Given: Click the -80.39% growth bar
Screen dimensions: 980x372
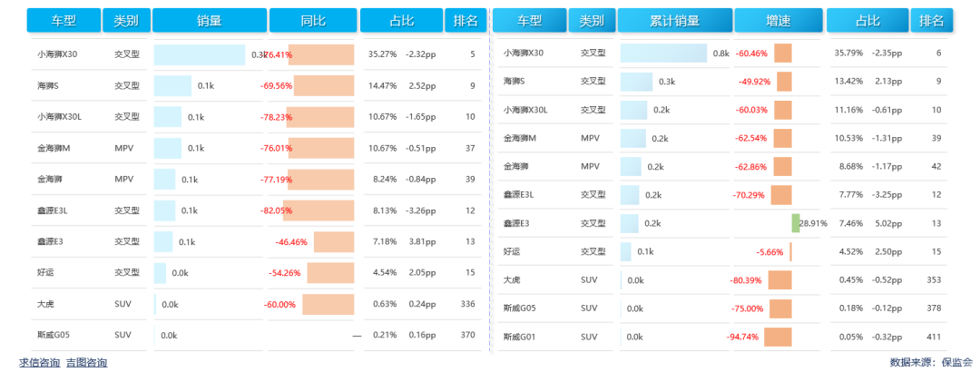Looking at the screenshot, I should [779, 280].
